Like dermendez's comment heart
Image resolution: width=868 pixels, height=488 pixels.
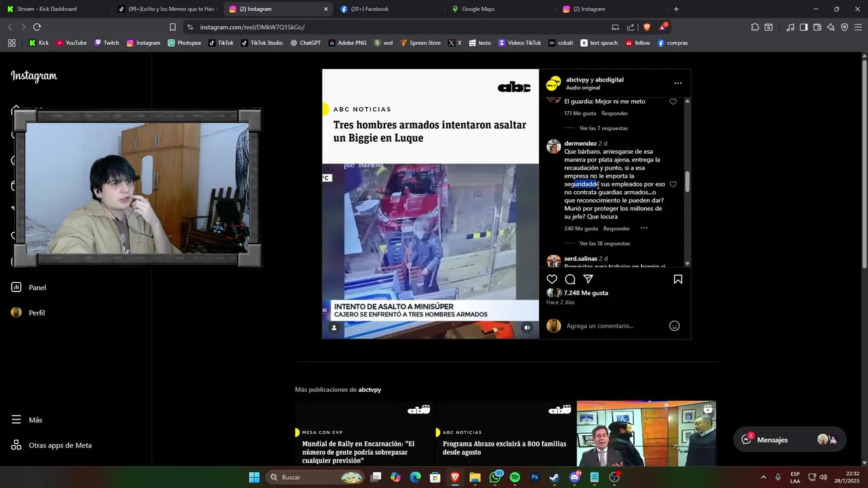coord(673,184)
